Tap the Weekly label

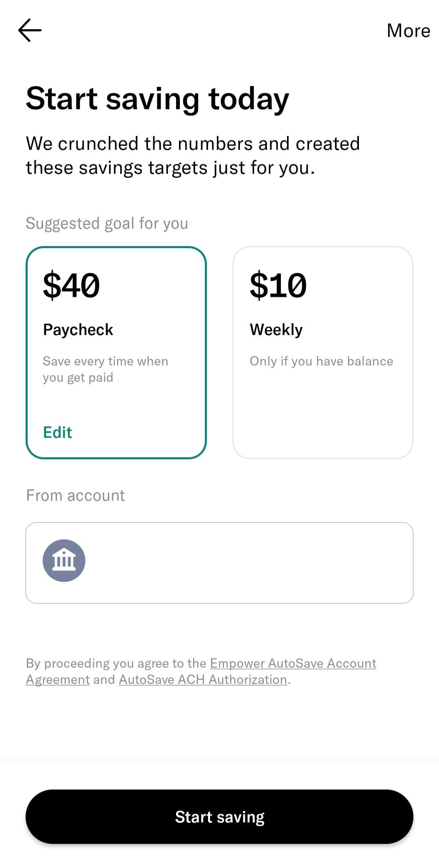click(276, 329)
